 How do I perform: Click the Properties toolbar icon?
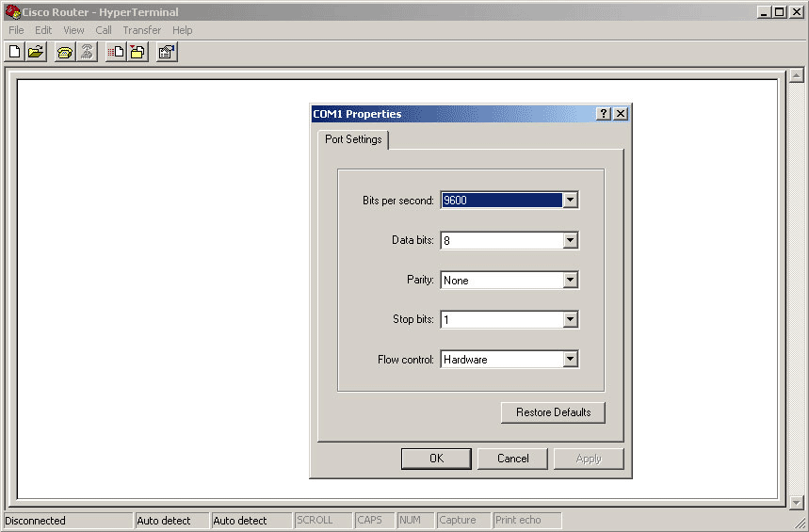[x=167, y=52]
